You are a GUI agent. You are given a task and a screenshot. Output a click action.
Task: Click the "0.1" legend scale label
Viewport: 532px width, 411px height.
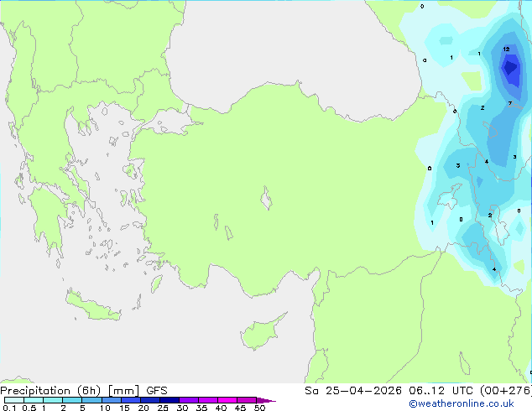9,408
